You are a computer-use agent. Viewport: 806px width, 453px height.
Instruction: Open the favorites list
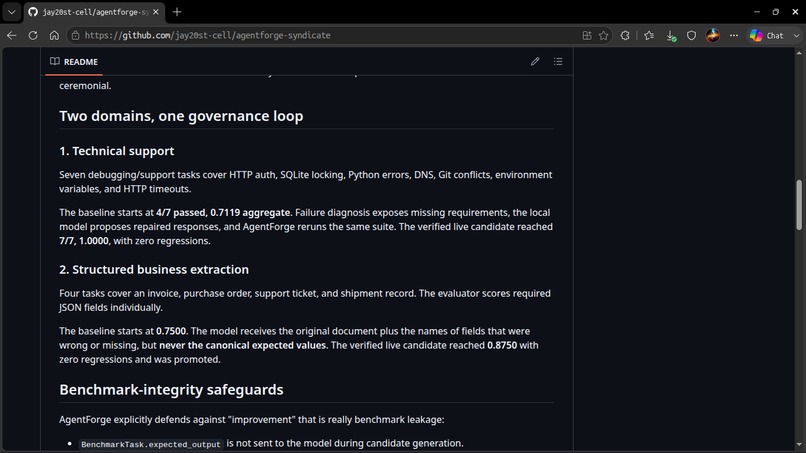pyautogui.click(x=649, y=35)
